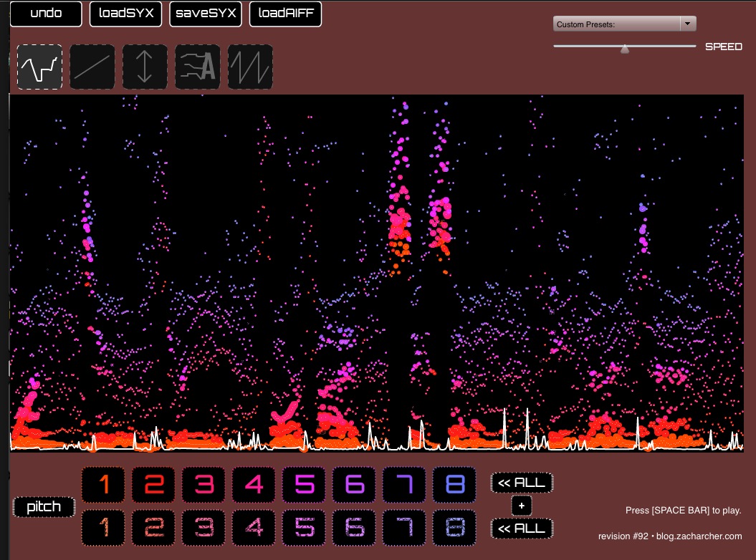This screenshot has height=560, width=756.
Task: Select the sawtooth wave tool icon
Action: click(250, 67)
